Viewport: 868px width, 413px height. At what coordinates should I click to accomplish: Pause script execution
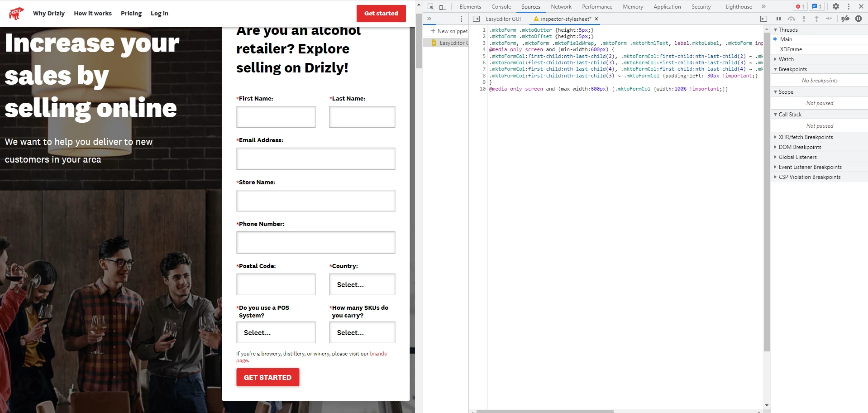pos(778,19)
